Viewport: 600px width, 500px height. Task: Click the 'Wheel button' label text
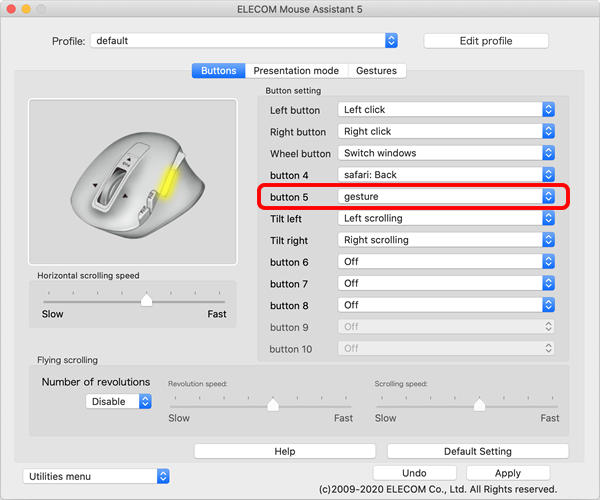(300, 154)
